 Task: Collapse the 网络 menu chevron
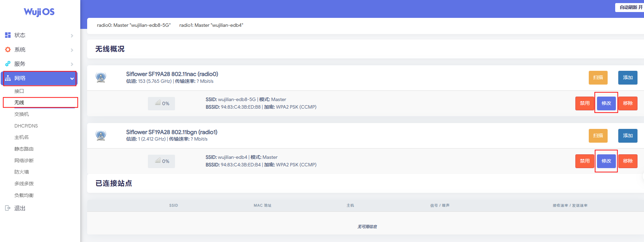click(x=72, y=79)
